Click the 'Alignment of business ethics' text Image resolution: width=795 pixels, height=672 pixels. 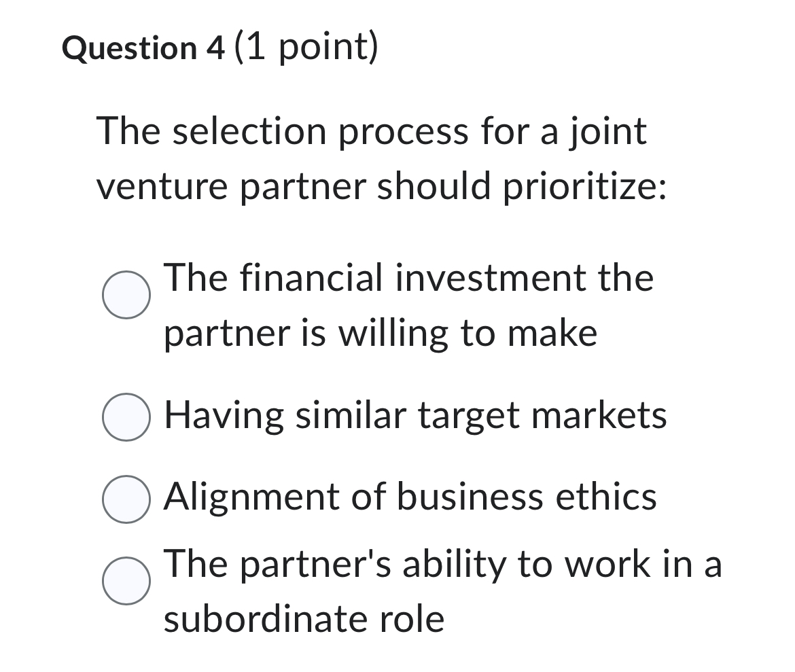click(410, 497)
